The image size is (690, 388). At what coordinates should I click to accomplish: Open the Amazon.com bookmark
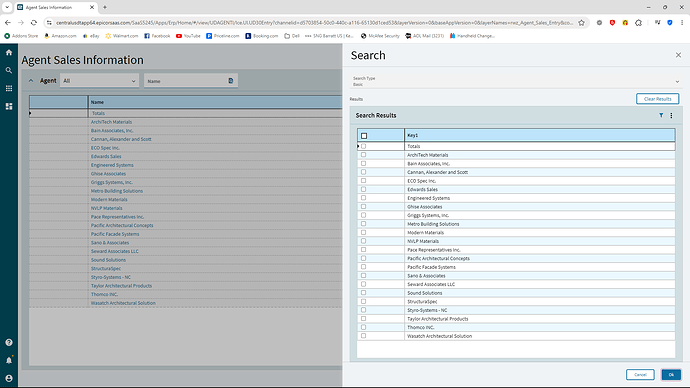click(60, 36)
